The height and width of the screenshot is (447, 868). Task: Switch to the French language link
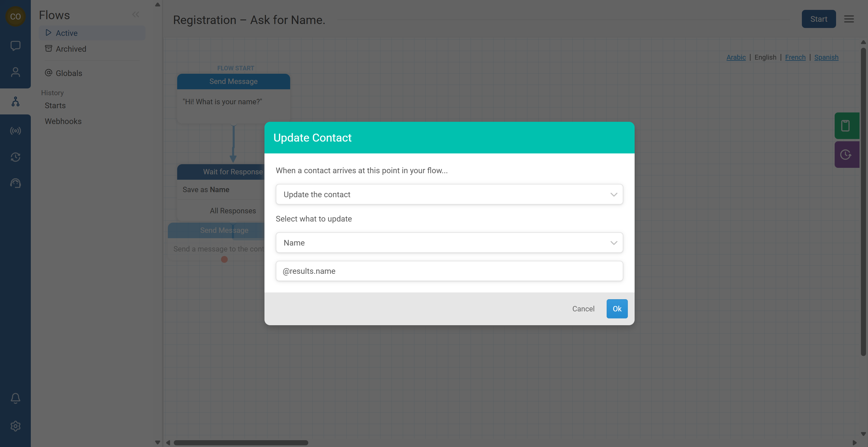(795, 57)
